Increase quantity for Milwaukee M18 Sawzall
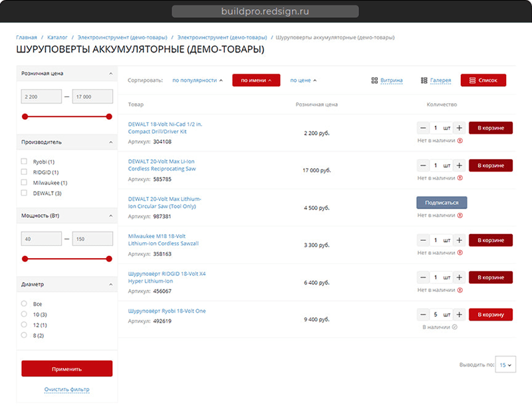This screenshot has height=419, width=532. click(459, 240)
